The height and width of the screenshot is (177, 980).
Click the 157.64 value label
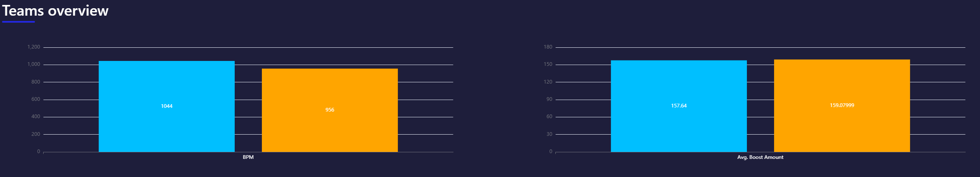[679, 106]
